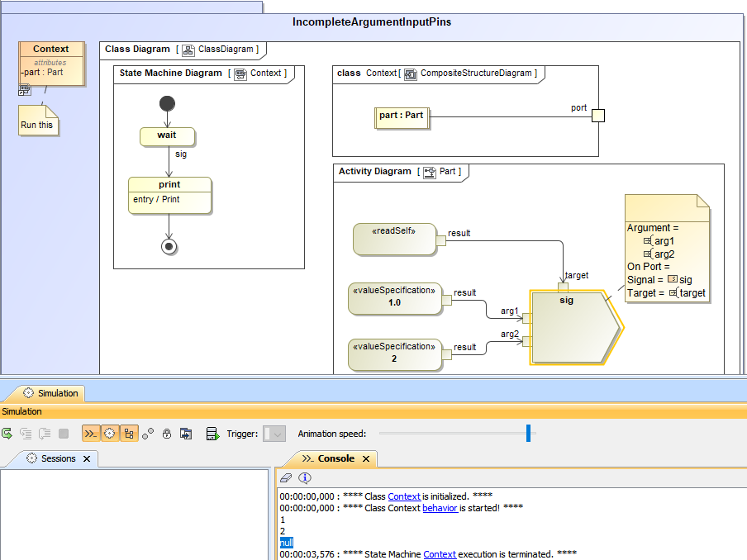The width and height of the screenshot is (747, 560).
Task: Open the Trigger dropdown
Action: 274,434
